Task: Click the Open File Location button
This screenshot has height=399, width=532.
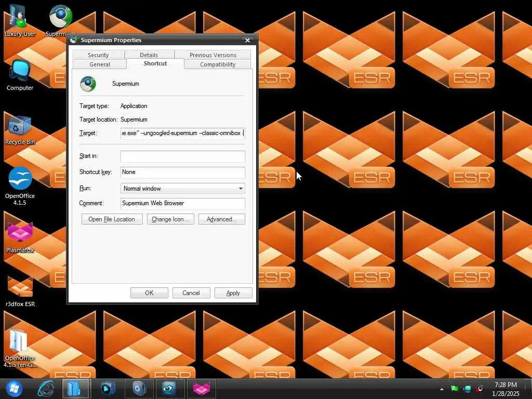Action: tap(112, 219)
